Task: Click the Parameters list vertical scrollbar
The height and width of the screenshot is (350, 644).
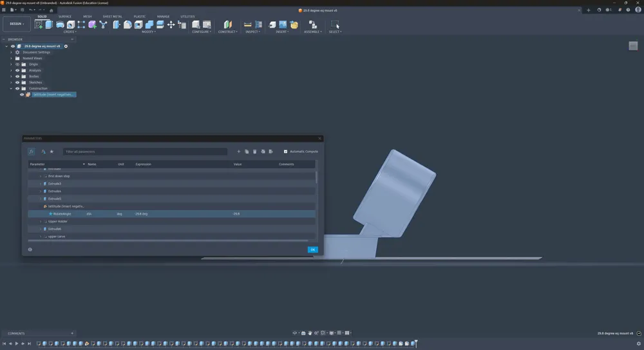Action: [316, 177]
